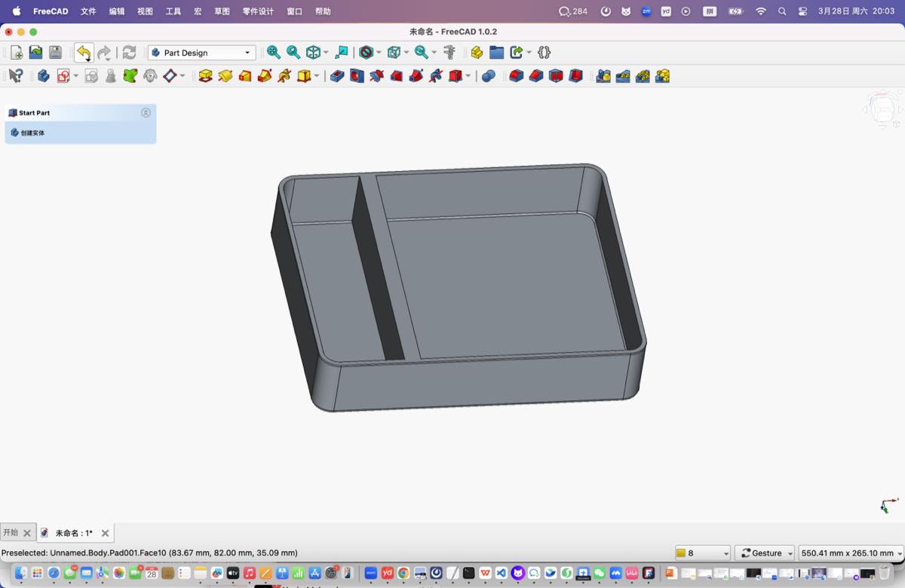Screen dimensions: 905x588
Task: Open the dimensions units dropdown in status bar
Action: tap(850, 553)
